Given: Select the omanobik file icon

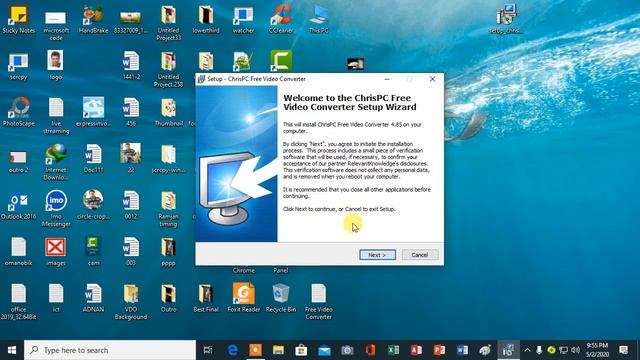Looking at the screenshot, I should coord(18,251).
